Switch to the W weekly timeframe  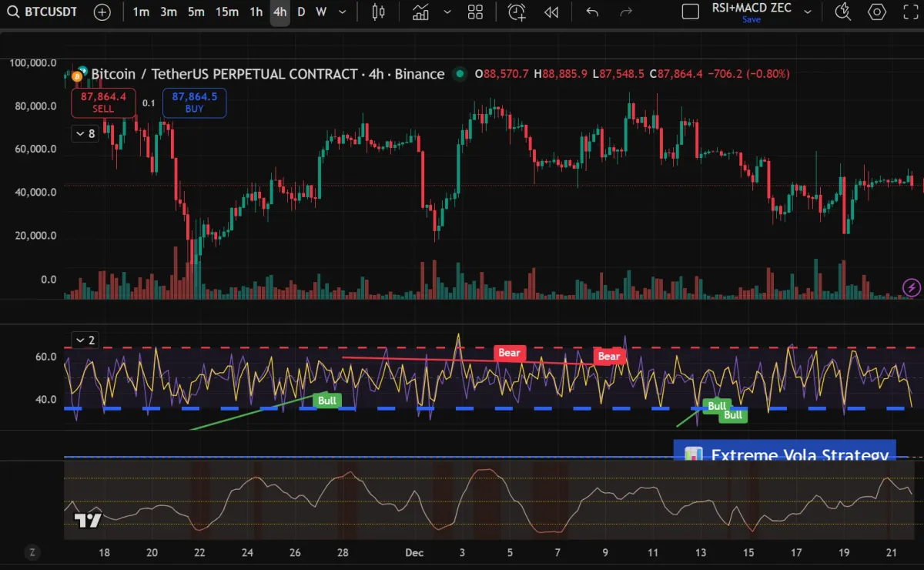pyautogui.click(x=321, y=12)
